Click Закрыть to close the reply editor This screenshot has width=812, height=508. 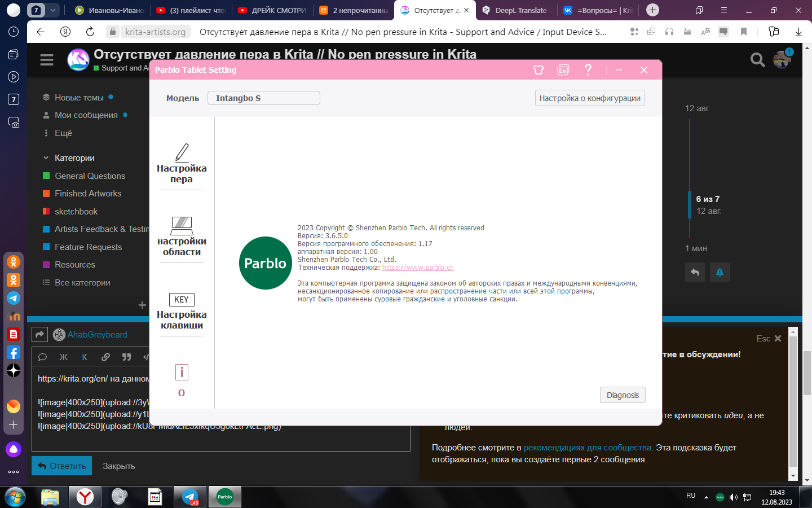(118, 466)
